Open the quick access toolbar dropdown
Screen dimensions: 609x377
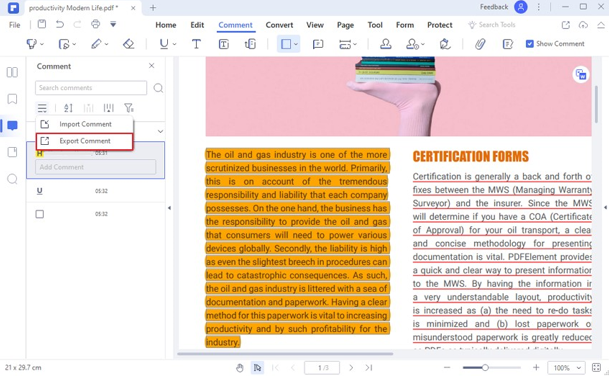(x=113, y=24)
